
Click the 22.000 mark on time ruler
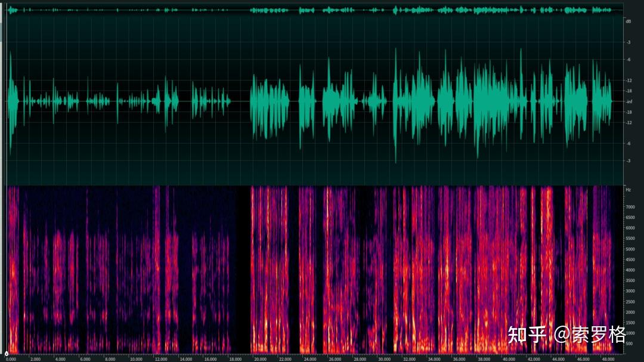[x=285, y=359]
